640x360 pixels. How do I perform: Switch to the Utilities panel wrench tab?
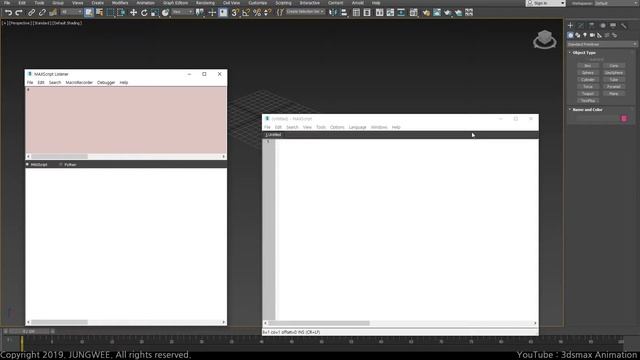pyautogui.click(x=624, y=25)
